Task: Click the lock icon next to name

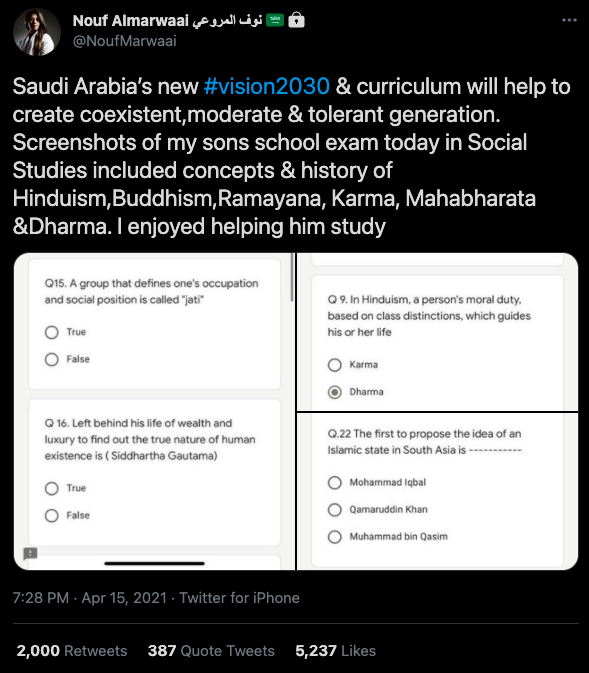Action: (296, 20)
